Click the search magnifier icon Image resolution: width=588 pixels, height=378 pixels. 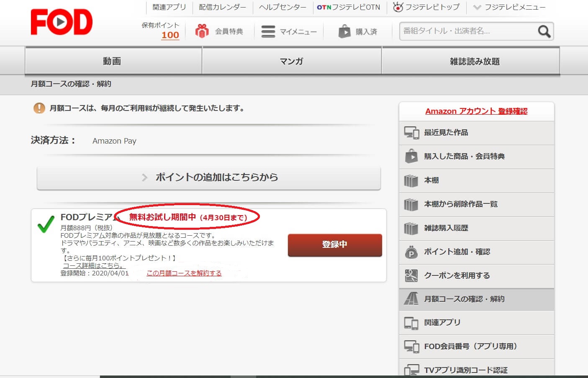(544, 31)
